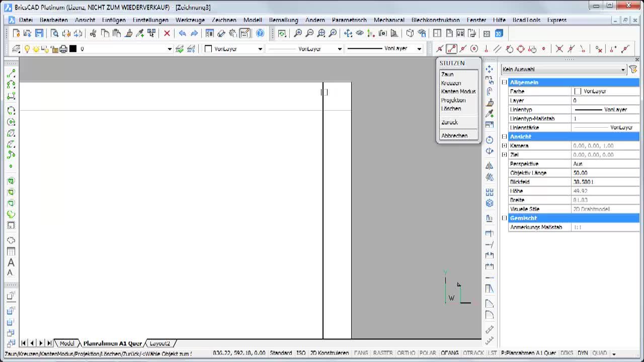Collapse the Ansicht properties section

[x=504, y=136]
